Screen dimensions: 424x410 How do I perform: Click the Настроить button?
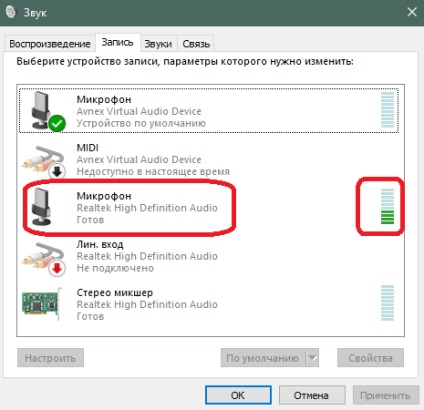coord(50,358)
